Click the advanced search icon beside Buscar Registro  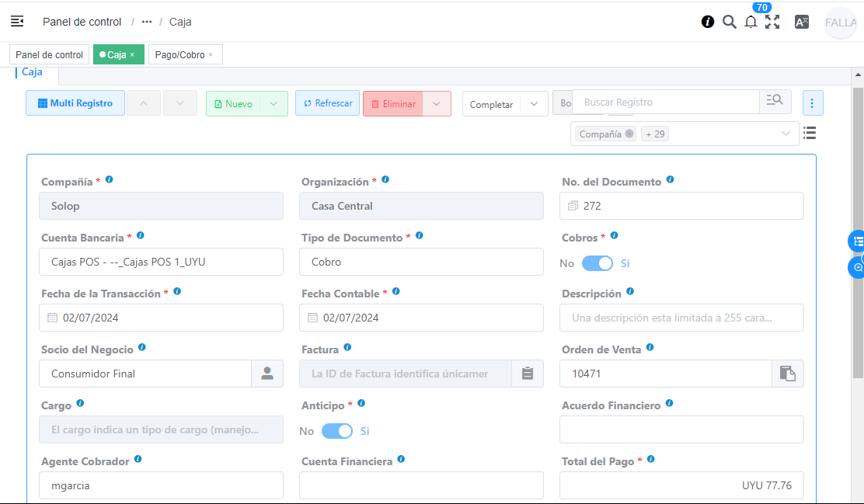(775, 102)
